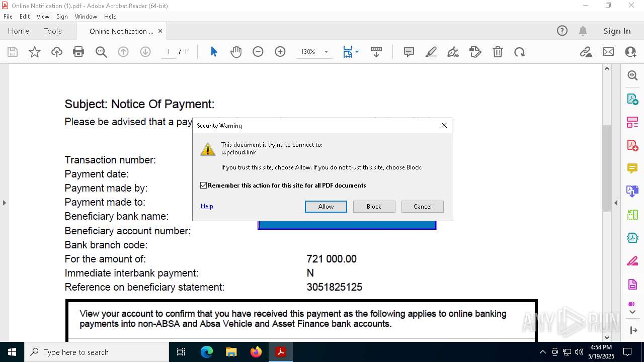644x362 pixels.
Task: Open Firefox from taskbar
Action: click(x=256, y=352)
